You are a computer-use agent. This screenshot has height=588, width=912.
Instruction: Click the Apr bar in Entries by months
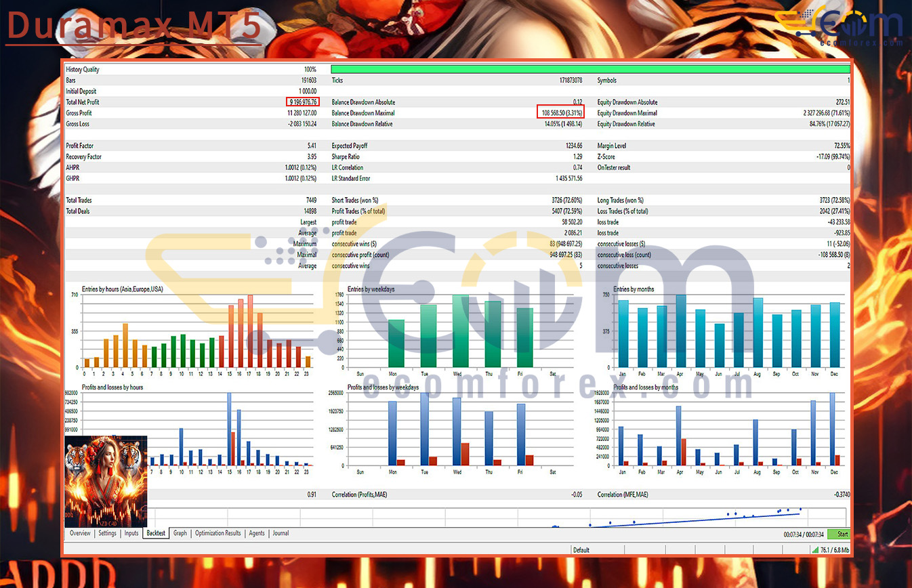[x=681, y=331]
